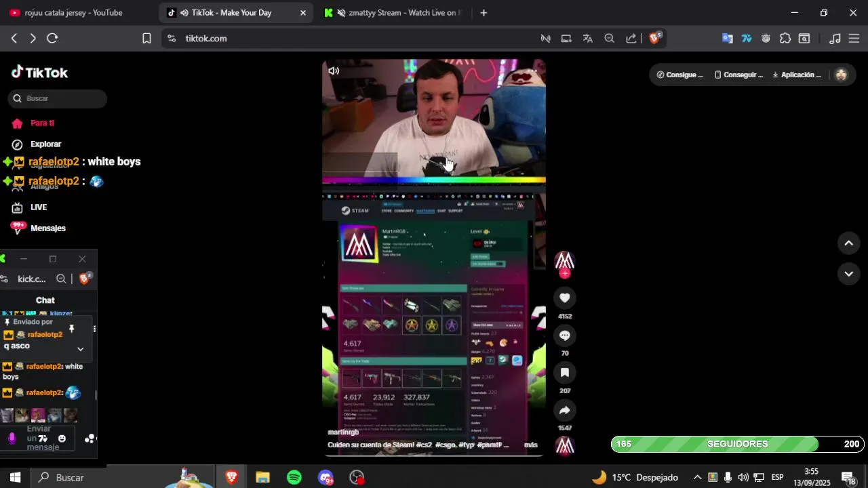Open the volume control in the system tray
The image size is (868, 488).
point(743,478)
